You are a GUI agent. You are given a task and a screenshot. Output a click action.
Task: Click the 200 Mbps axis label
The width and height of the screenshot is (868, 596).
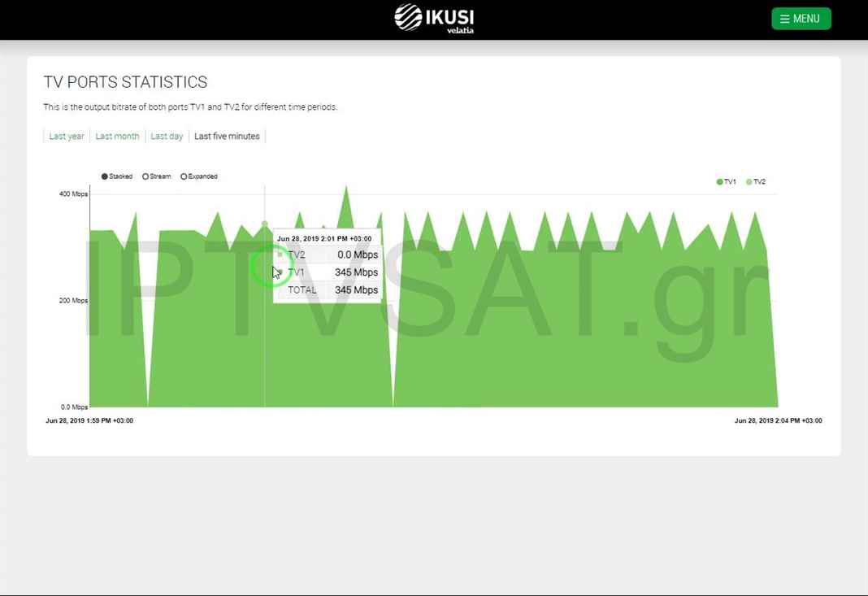[x=73, y=301]
